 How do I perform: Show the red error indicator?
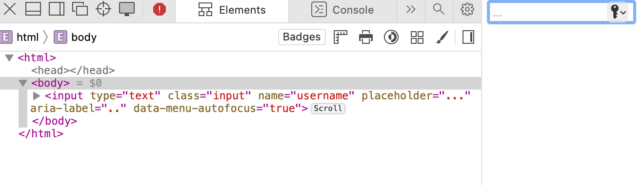pos(160,9)
